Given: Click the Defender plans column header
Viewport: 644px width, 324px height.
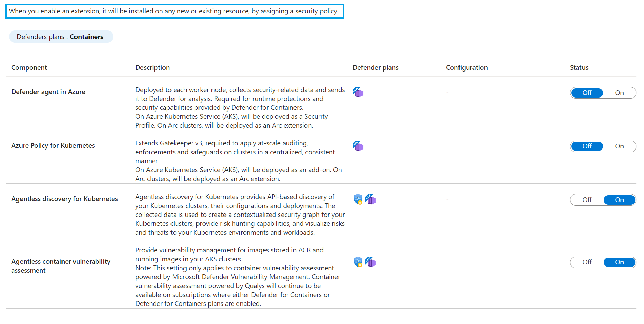Looking at the screenshot, I should tap(375, 67).
